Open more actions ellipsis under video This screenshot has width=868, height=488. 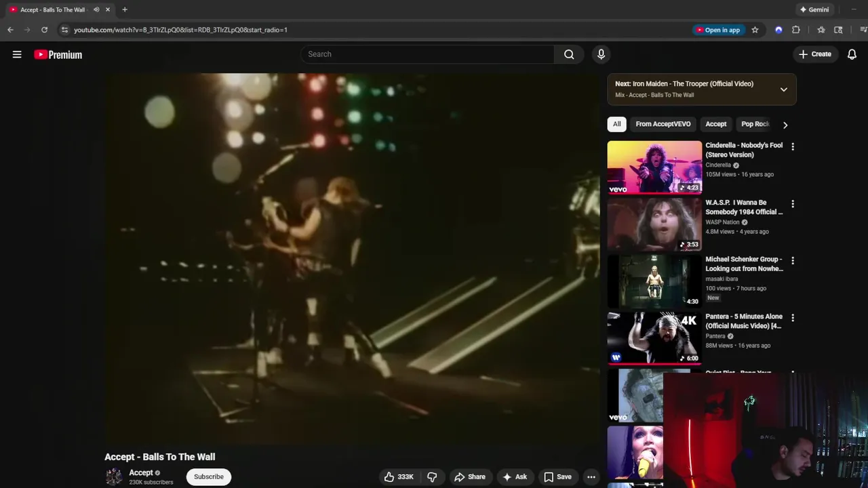coord(591,476)
